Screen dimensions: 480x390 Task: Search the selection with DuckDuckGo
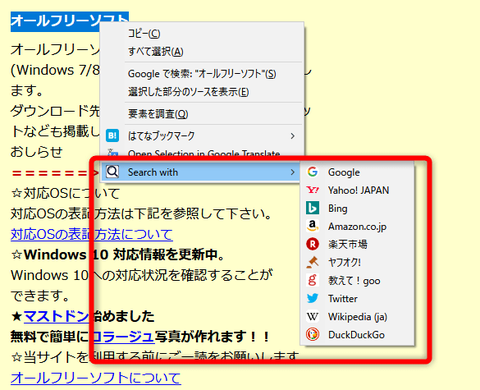tap(357, 334)
